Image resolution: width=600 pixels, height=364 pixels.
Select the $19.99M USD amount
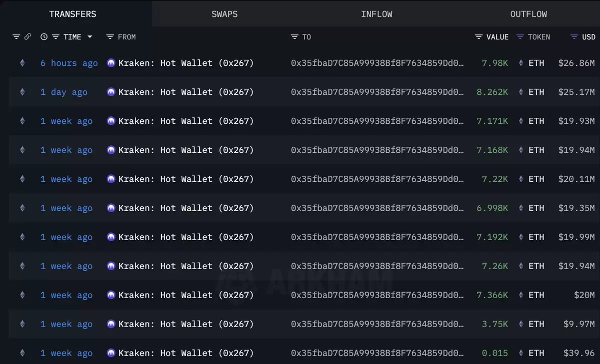pos(576,237)
